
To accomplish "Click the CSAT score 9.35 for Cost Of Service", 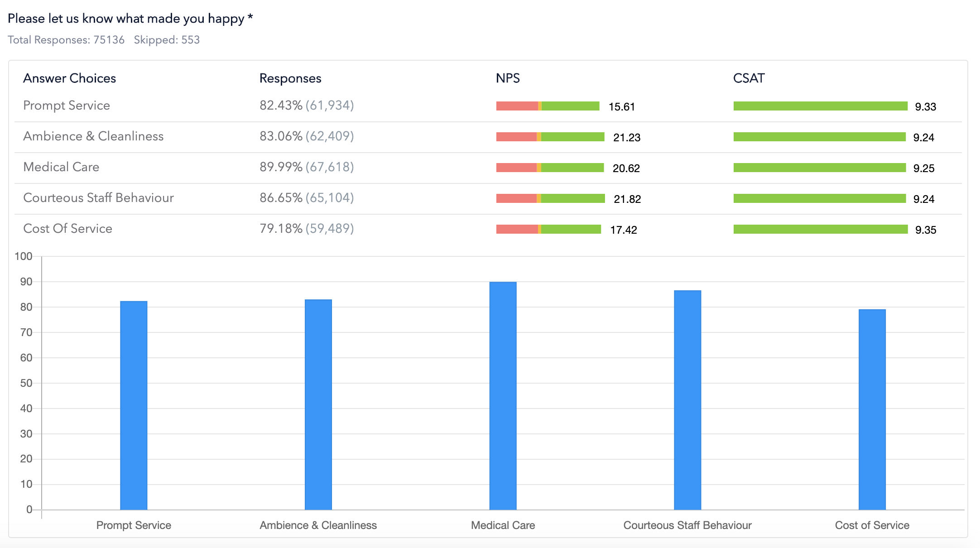I will pos(926,230).
